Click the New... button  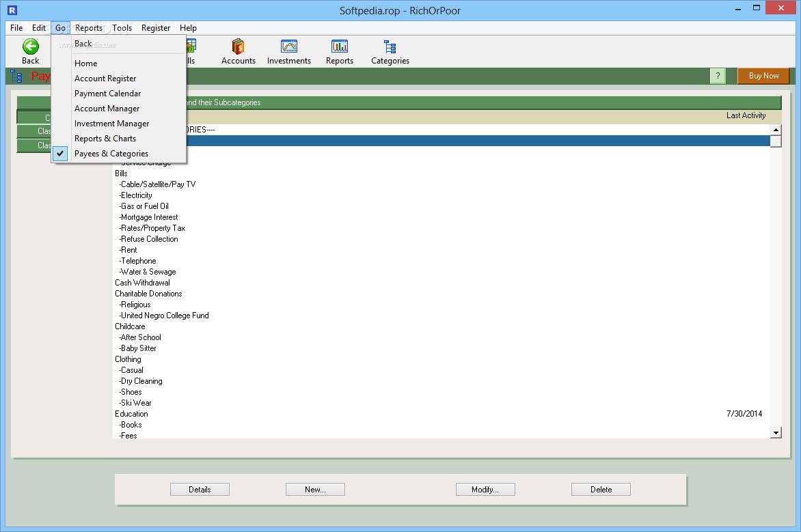315,489
